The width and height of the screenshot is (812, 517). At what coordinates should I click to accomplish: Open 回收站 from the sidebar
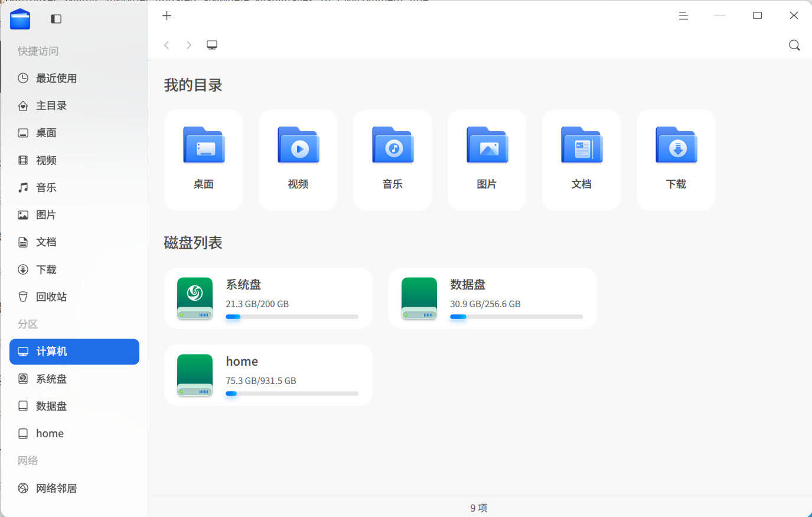pos(74,297)
